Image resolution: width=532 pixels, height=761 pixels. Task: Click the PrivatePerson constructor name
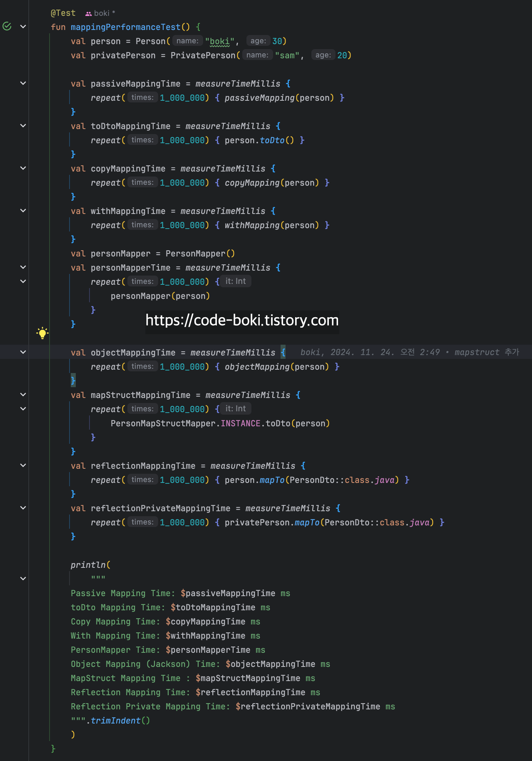[x=203, y=55]
